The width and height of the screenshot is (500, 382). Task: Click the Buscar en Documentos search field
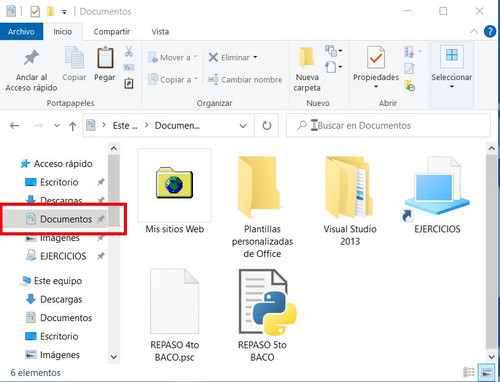(x=388, y=126)
